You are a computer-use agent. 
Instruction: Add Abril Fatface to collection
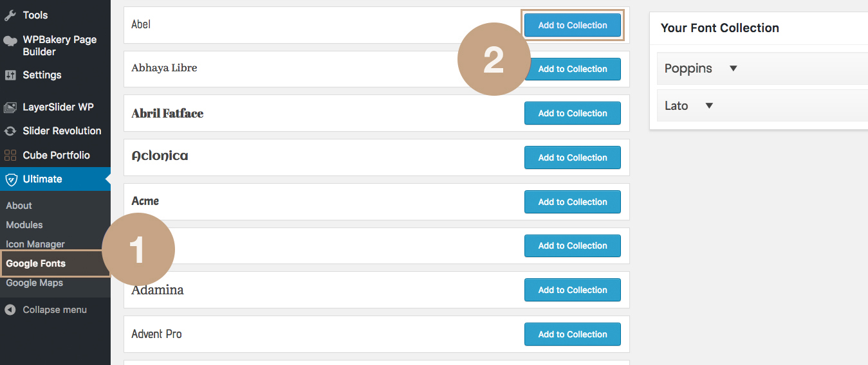tap(573, 113)
